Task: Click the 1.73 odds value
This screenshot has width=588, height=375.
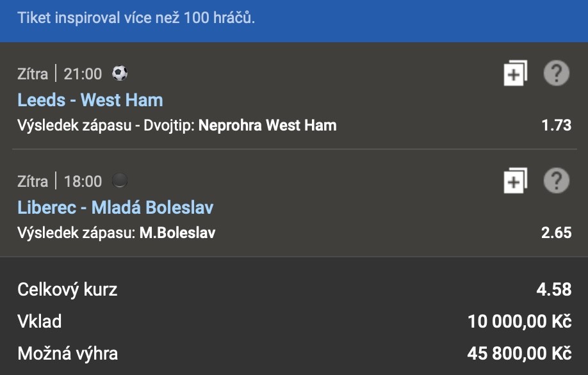Action: click(557, 125)
